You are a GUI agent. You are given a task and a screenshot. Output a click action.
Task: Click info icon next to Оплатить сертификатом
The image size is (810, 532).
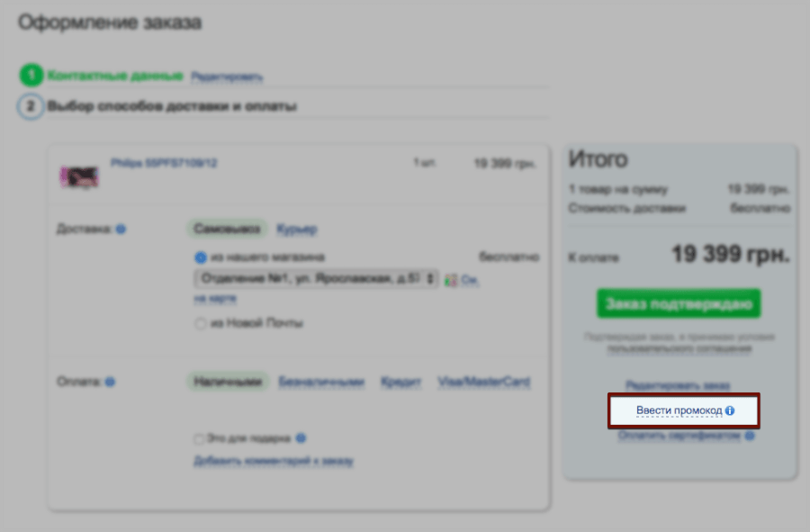click(x=748, y=436)
